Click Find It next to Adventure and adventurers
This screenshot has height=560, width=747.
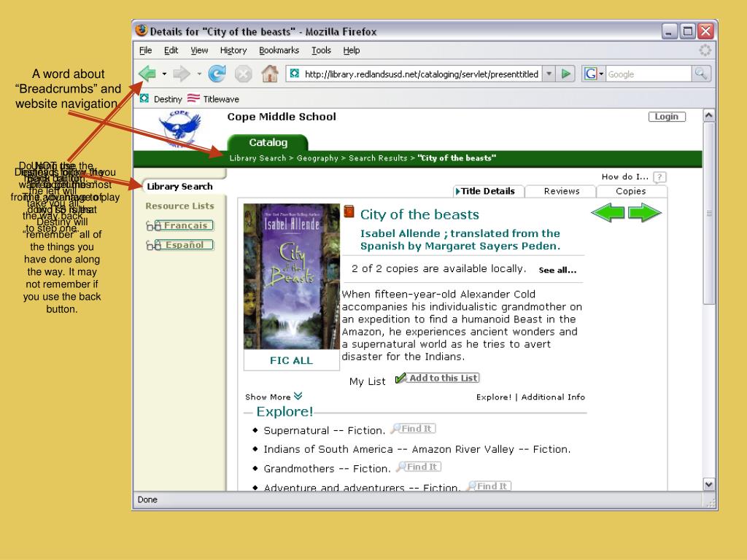point(488,486)
